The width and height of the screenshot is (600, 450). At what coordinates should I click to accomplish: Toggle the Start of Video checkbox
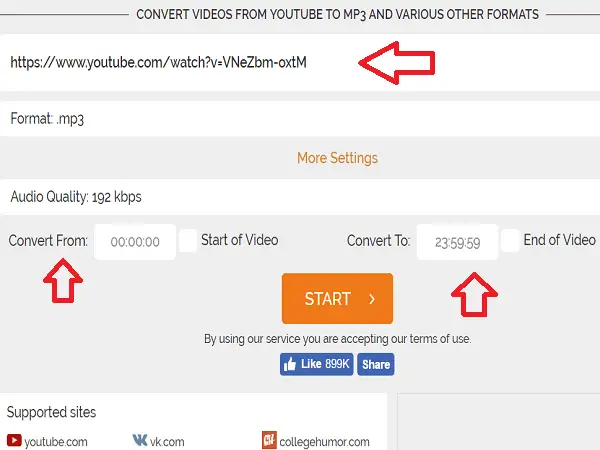(188, 241)
